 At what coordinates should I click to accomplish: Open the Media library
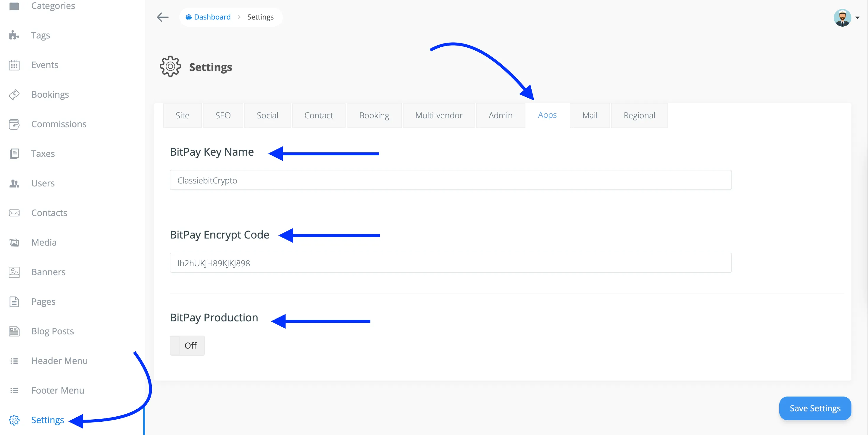click(x=44, y=242)
